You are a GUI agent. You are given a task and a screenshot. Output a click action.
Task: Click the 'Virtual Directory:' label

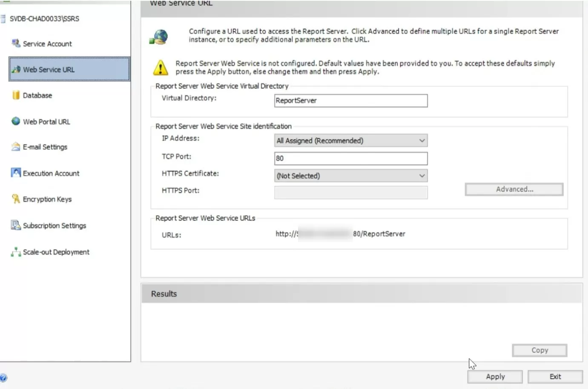[x=189, y=98]
